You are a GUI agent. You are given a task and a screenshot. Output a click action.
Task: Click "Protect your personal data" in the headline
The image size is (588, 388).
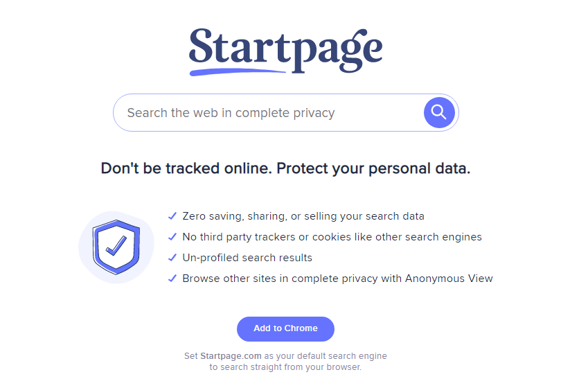tap(373, 168)
